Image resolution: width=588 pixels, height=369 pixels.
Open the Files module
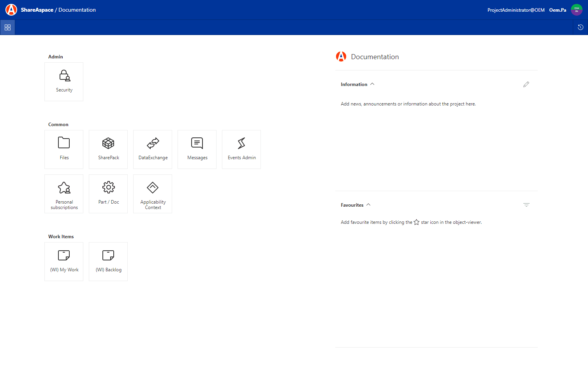tap(64, 149)
